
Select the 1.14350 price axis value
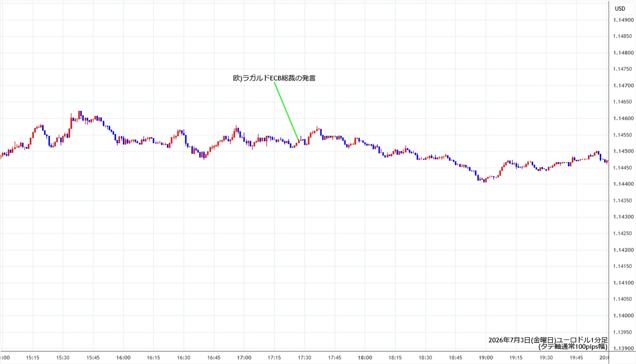coord(623,200)
